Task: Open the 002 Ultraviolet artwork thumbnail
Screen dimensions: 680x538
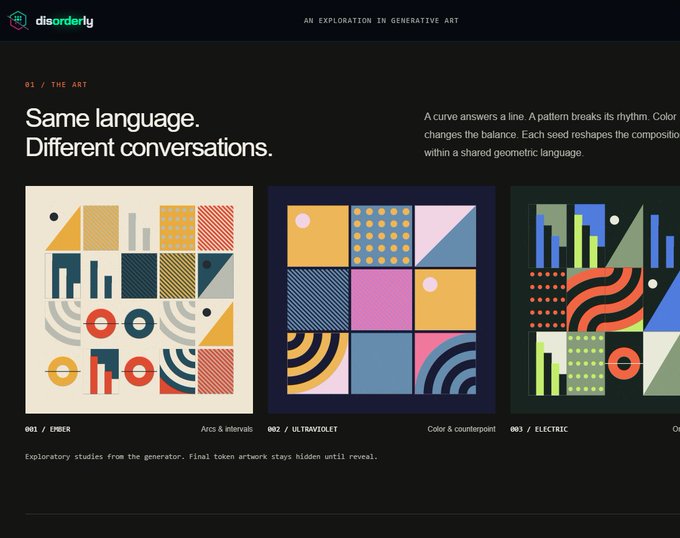Action: 382,300
